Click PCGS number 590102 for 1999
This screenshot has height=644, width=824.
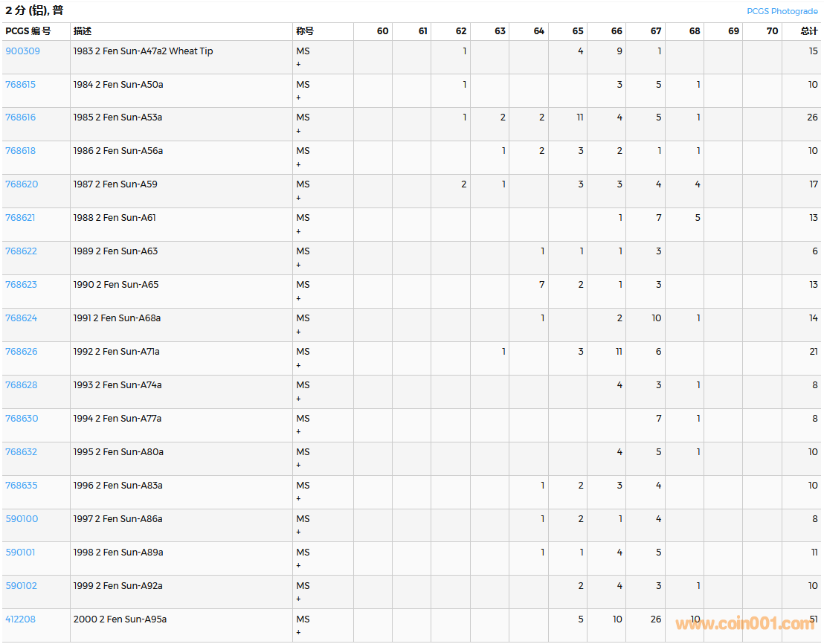[21, 586]
